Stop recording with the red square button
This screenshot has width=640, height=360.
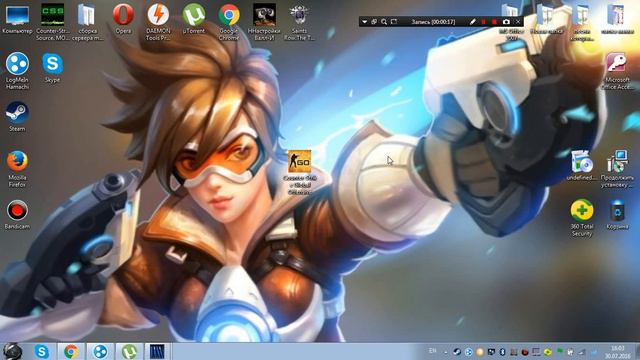[494, 22]
